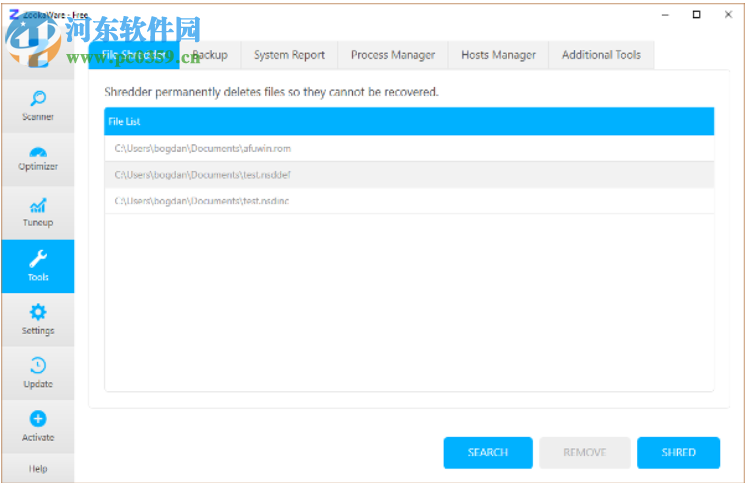Click the Activate plus icon

38,419
